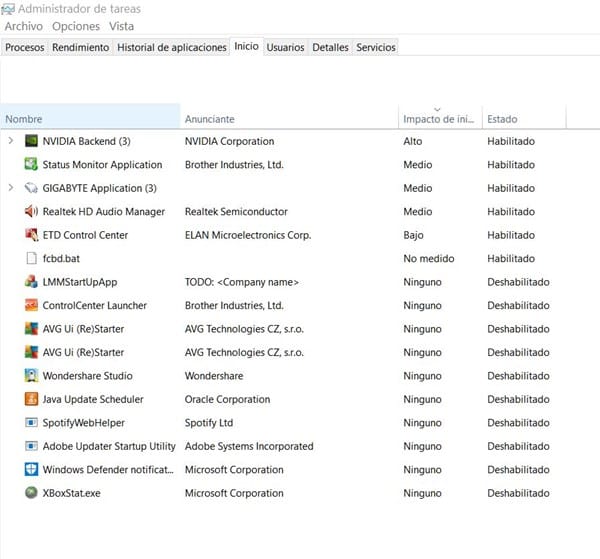This screenshot has width=600, height=559.
Task: Select the Windows Defender shield icon
Action: point(31,470)
